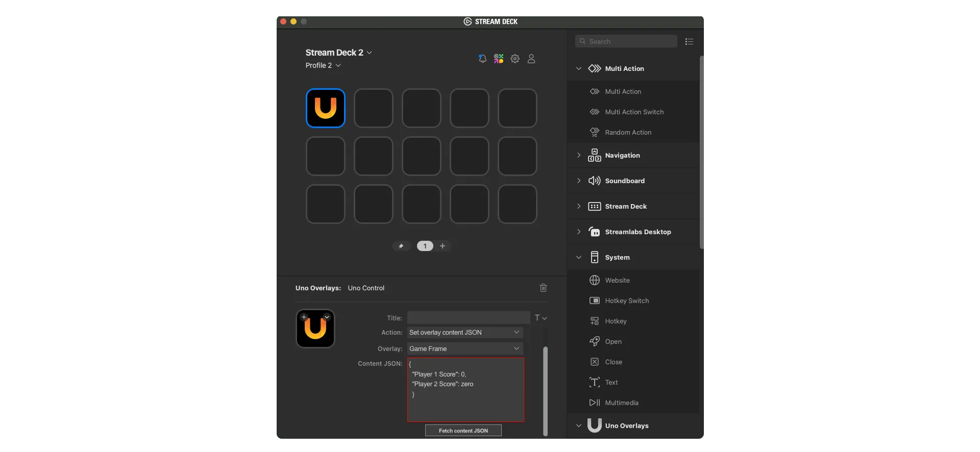The image size is (980, 452).
Task: Collapse the Uno Overlays category
Action: tap(579, 425)
